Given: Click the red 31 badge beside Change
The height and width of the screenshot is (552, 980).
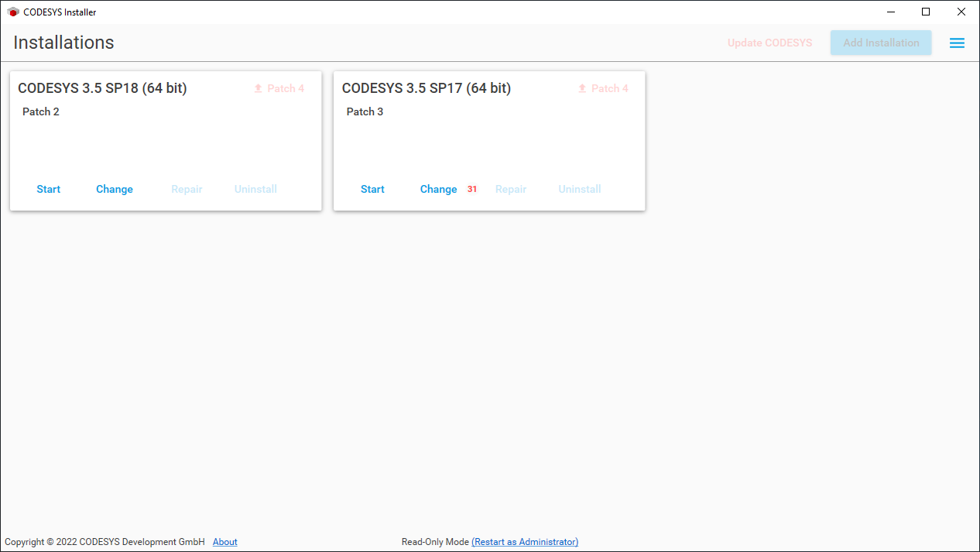Looking at the screenshot, I should (x=472, y=189).
